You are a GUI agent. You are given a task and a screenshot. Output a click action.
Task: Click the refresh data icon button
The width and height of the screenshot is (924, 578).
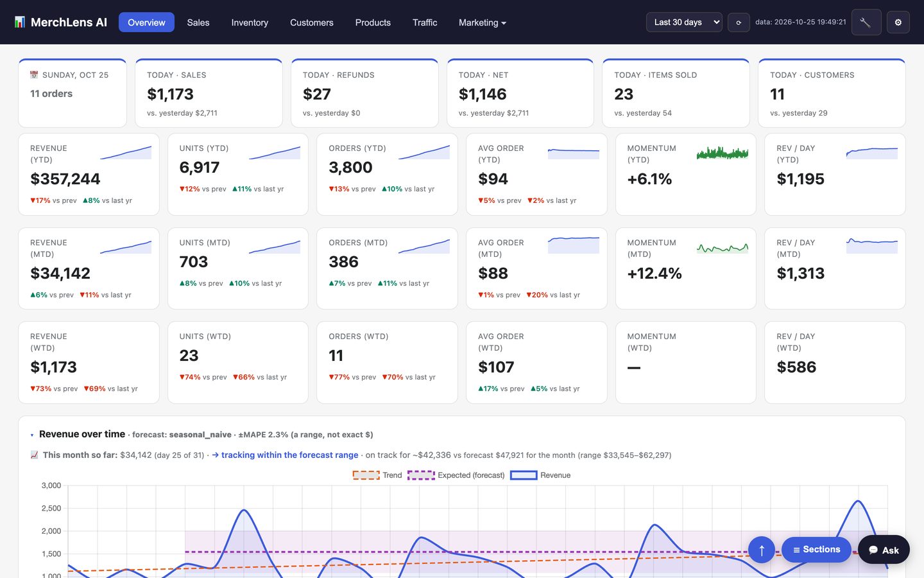click(x=739, y=22)
